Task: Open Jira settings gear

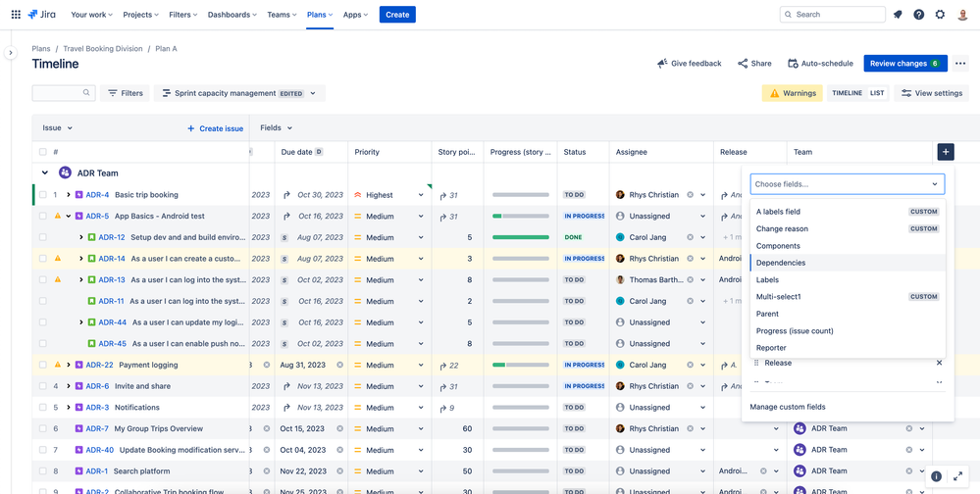Action: pyautogui.click(x=940, y=15)
